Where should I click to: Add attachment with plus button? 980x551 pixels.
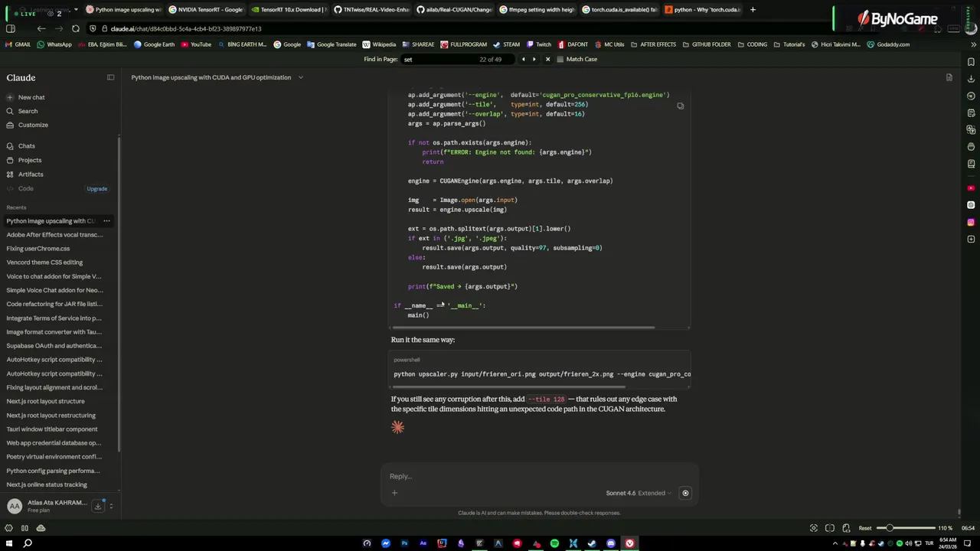click(x=394, y=493)
